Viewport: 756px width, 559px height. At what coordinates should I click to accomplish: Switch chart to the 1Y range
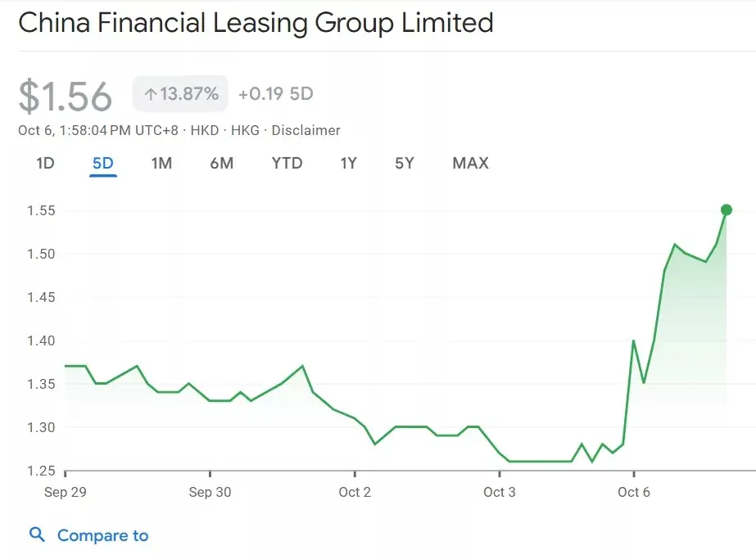(x=349, y=163)
